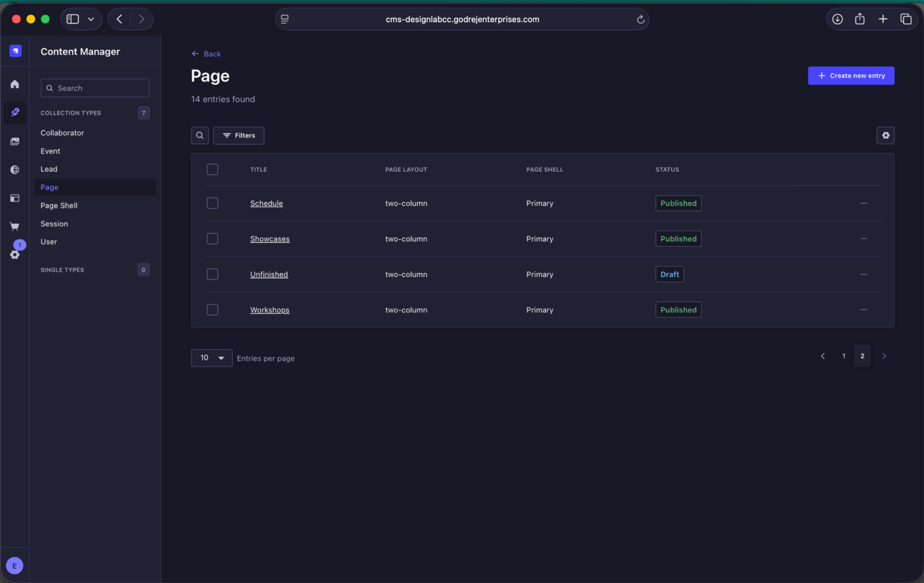Open the user avatar E
The width and height of the screenshot is (924, 583).
click(14, 565)
